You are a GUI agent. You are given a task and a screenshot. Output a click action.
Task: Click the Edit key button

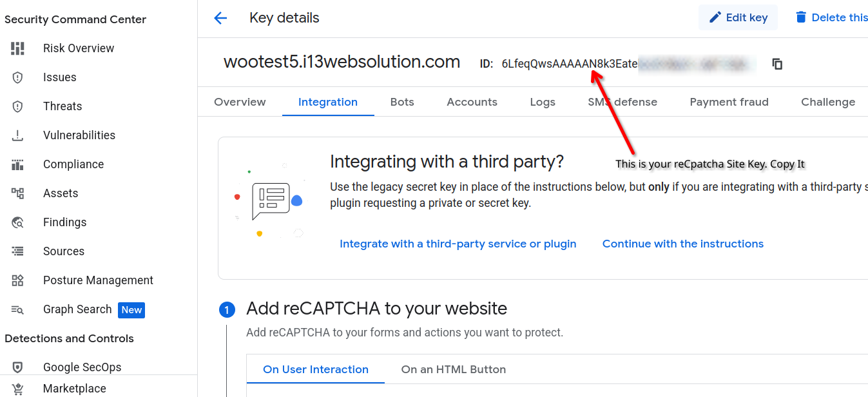[x=738, y=17]
